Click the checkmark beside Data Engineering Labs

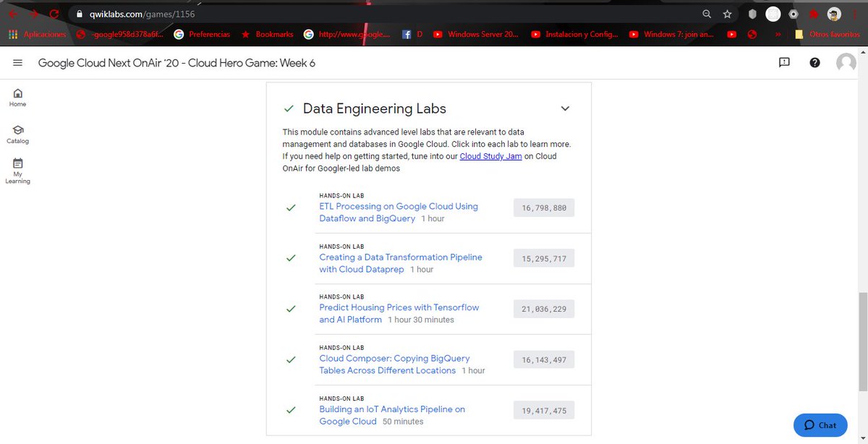tap(289, 108)
